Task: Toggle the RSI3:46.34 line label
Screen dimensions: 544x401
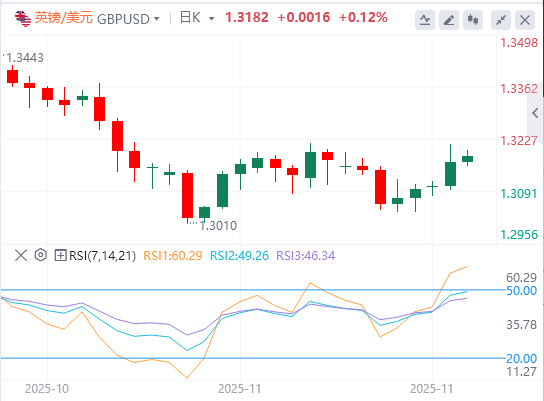Action: pyautogui.click(x=306, y=256)
